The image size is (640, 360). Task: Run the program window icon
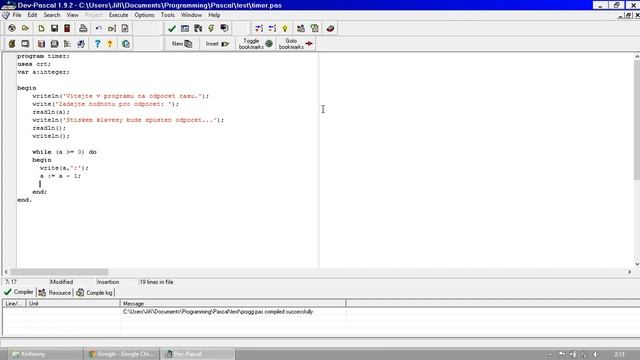[185, 28]
